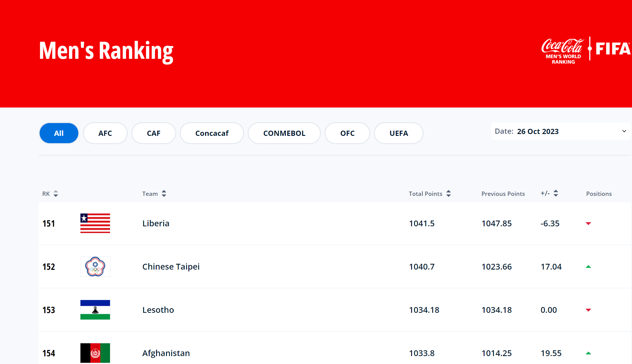
Task: Click the Chinese Taipei flag icon
Action: click(x=95, y=267)
